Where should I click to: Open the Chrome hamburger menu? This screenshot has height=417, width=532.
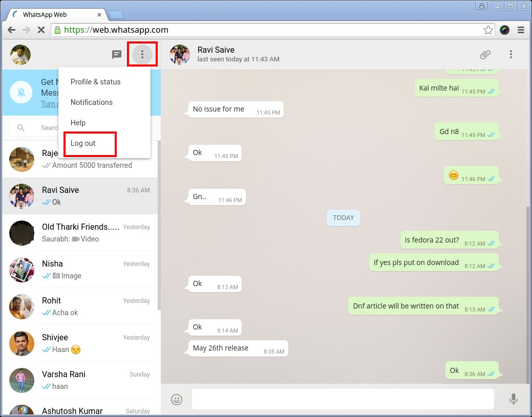point(521,30)
